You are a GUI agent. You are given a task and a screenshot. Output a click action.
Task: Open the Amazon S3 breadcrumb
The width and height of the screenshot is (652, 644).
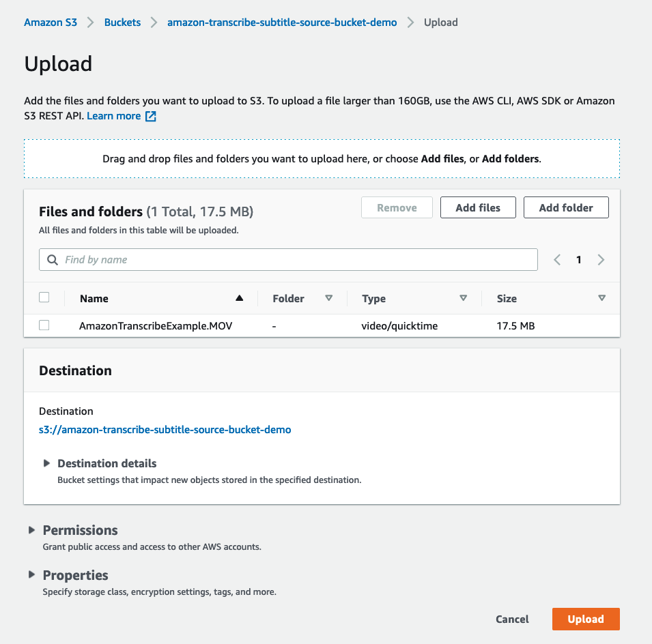pos(51,23)
